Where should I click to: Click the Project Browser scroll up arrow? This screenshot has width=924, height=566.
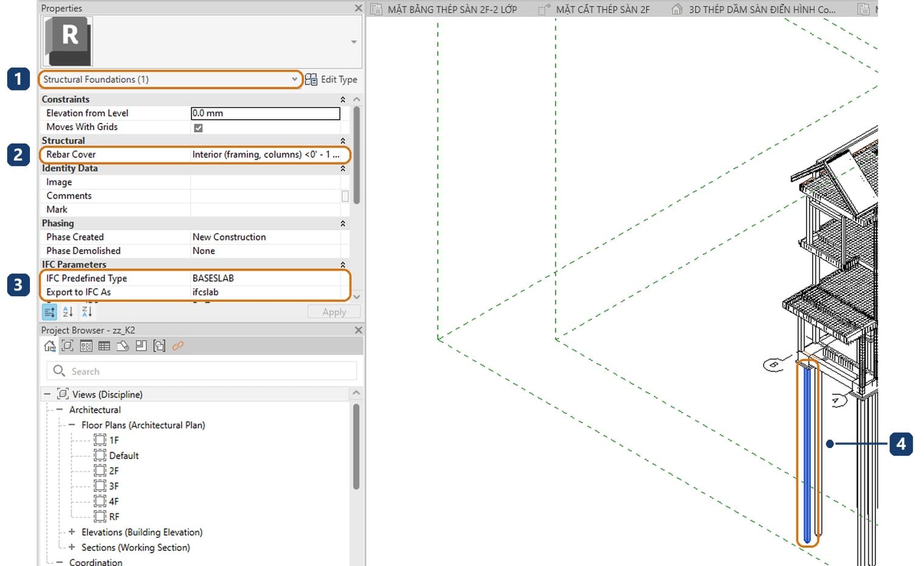pos(356,393)
